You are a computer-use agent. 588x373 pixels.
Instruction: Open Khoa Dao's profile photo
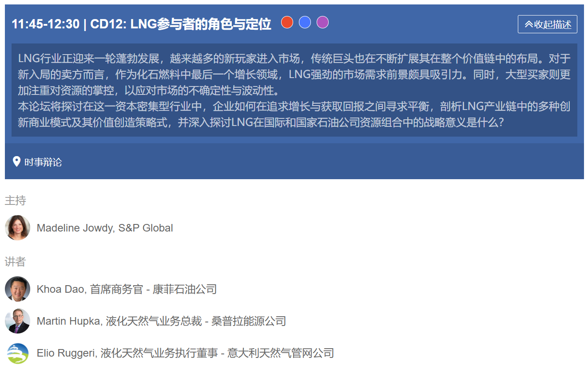(17, 289)
